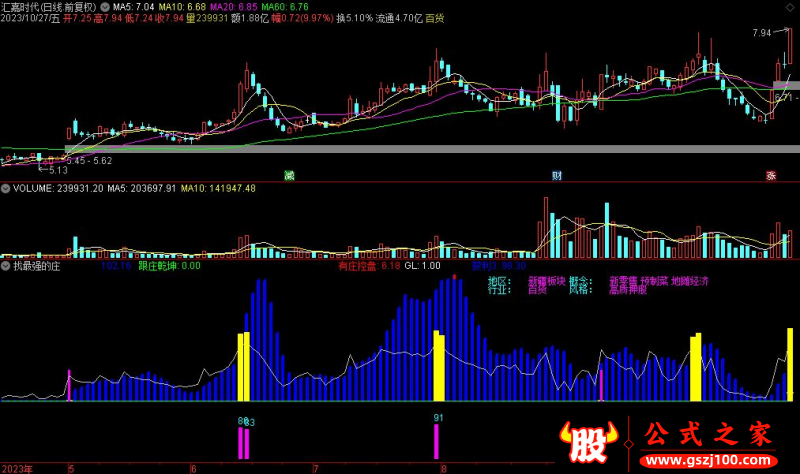Viewport: 800px width, 474px height.
Task: Click the MA60: 6.76 label
Action: click(285, 7)
